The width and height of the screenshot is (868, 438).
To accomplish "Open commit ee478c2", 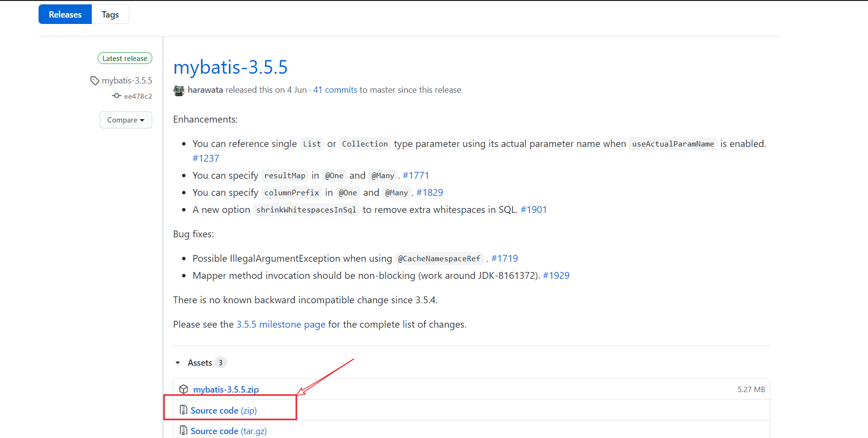I will click(138, 96).
